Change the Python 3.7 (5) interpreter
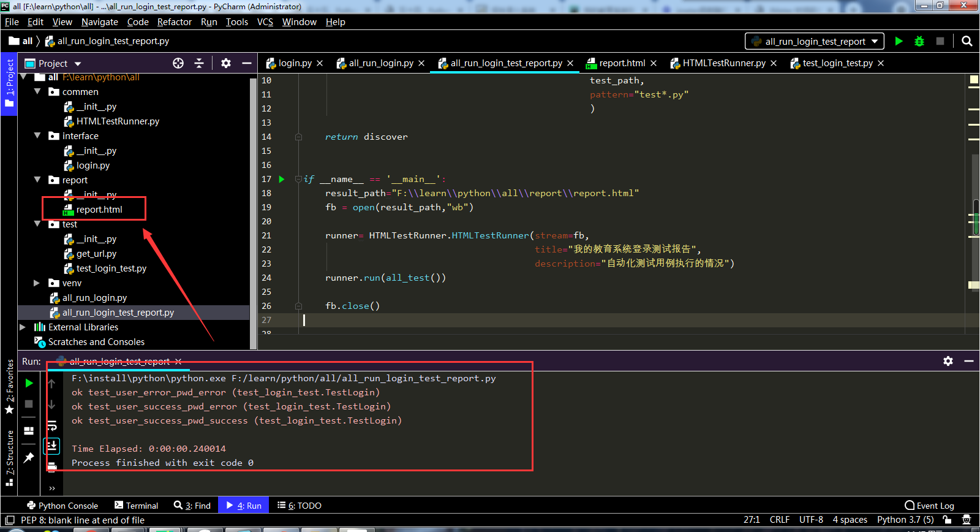Viewport: 980px width, 532px height. [x=905, y=520]
